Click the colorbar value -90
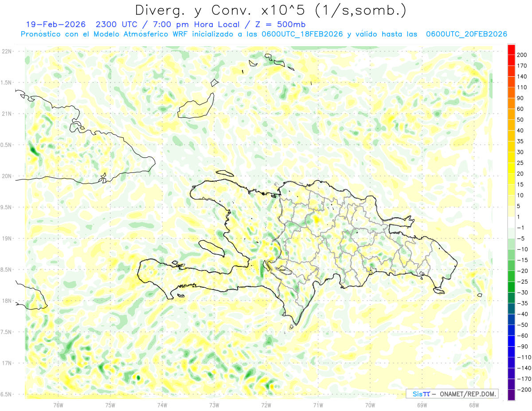The image size is (532, 411). (523, 346)
